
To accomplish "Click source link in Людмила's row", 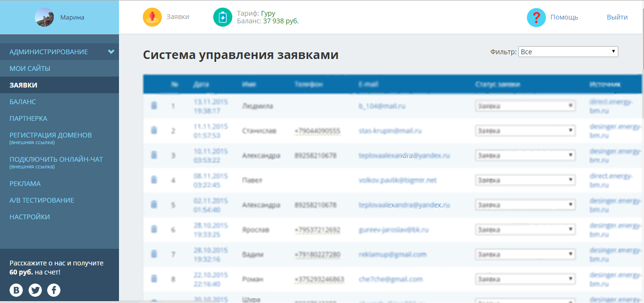I will pyautogui.click(x=611, y=106).
